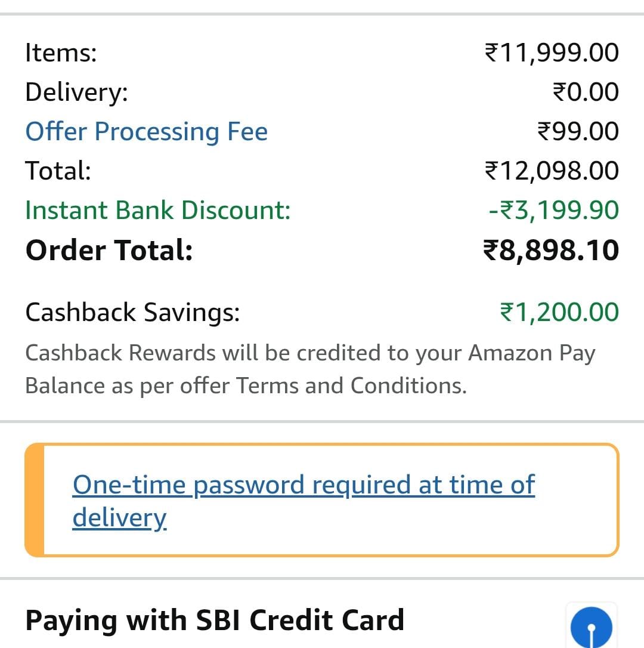Open the Offer Processing Fee details link
The image size is (644, 648).
tap(146, 131)
